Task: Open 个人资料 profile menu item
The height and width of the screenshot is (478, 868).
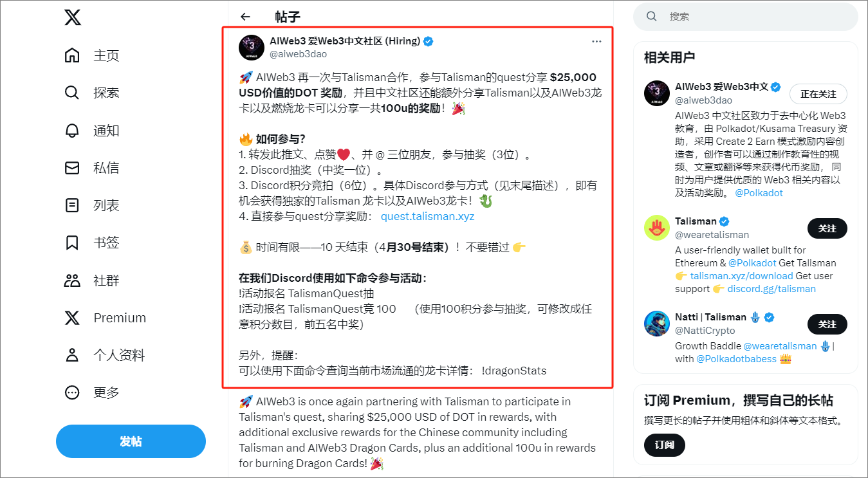Action: click(105, 355)
